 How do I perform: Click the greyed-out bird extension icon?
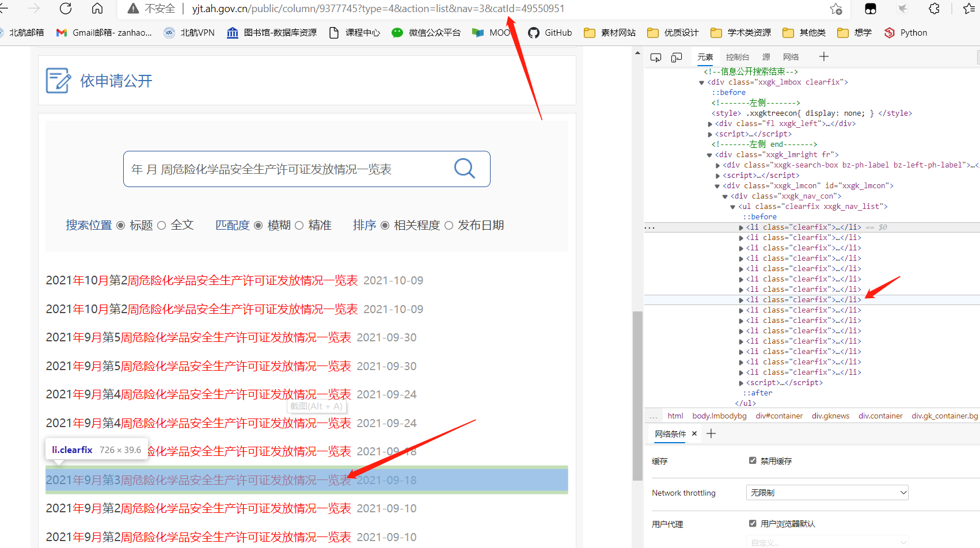[902, 9]
